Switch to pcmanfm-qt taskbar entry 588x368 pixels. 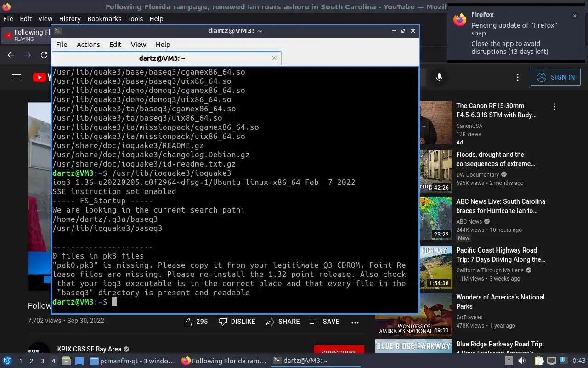(132, 361)
